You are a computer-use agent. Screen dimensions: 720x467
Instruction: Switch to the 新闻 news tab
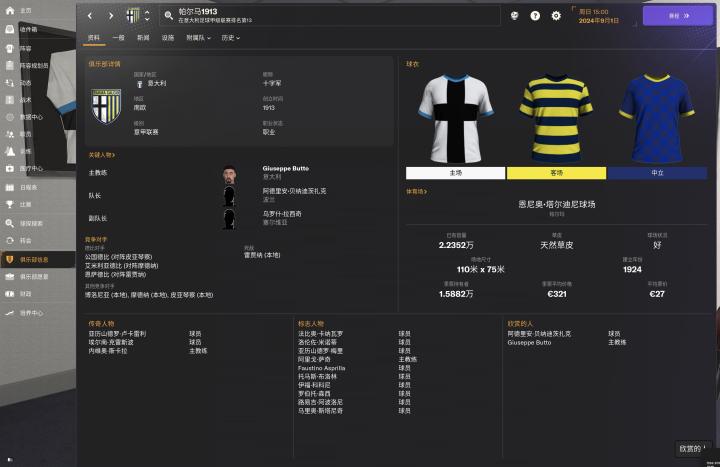143,38
